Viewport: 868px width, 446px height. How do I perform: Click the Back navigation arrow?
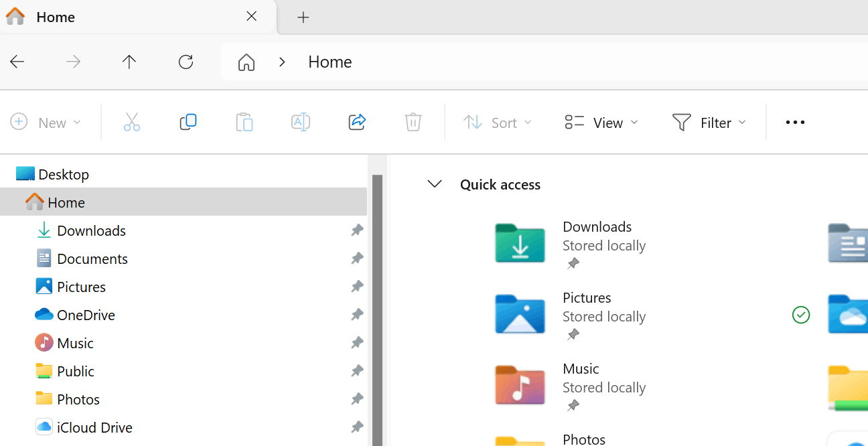point(17,62)
